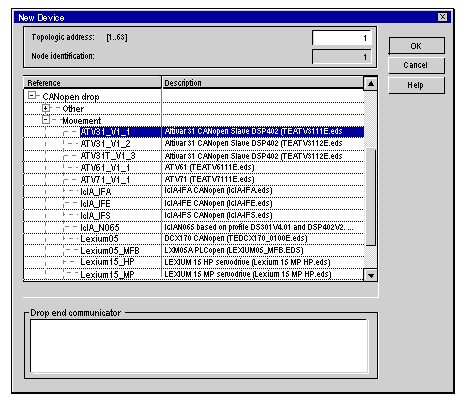Expand the Other category node

pyautogui.click(x=46, y=108)
